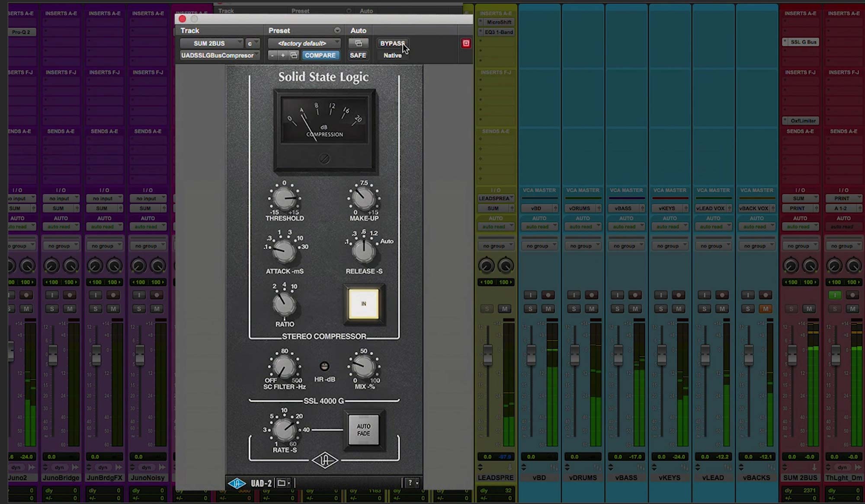Click the COMPARE button
The height and width of the screenshot is (504, 865).
tap(320, 55)
